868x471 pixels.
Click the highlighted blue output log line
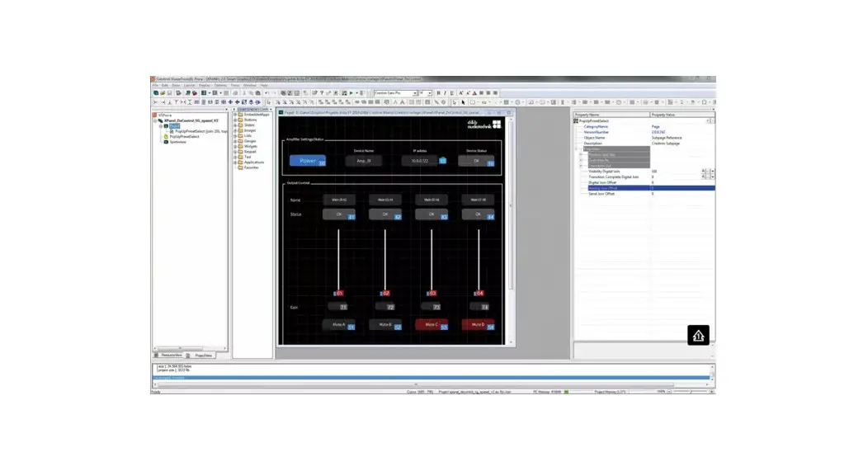[x=432, y=378]
